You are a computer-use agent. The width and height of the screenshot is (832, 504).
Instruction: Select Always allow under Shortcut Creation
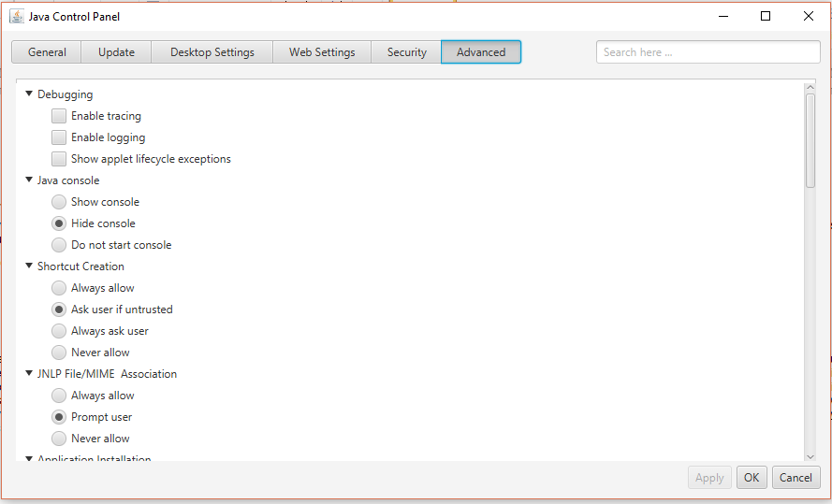click(x=59, y=288)
